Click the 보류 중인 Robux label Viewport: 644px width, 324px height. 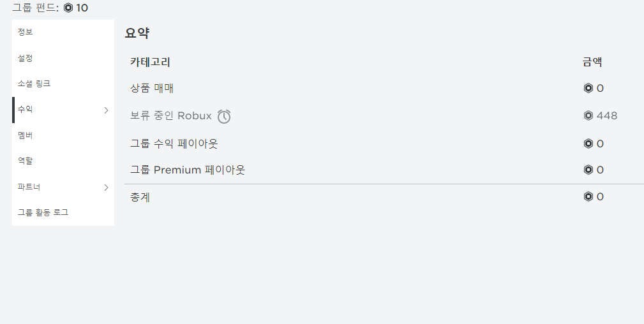coord(170,116)
